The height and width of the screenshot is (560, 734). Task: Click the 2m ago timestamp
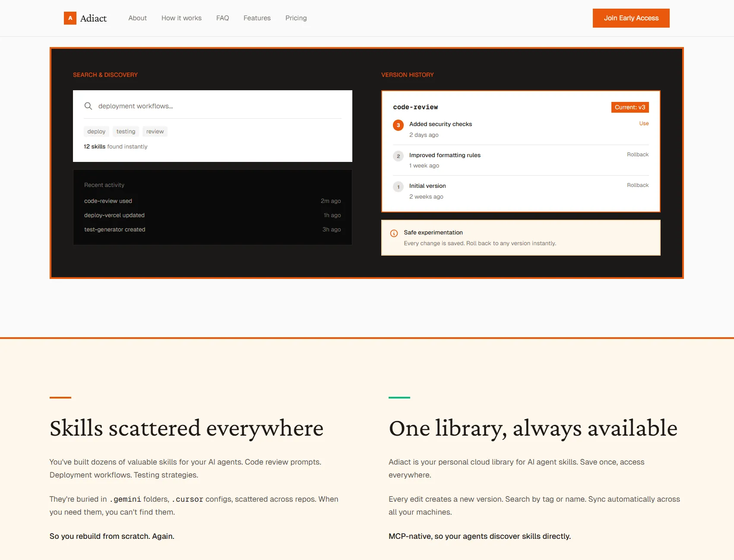pyautogui.click(x=331, y=201)
